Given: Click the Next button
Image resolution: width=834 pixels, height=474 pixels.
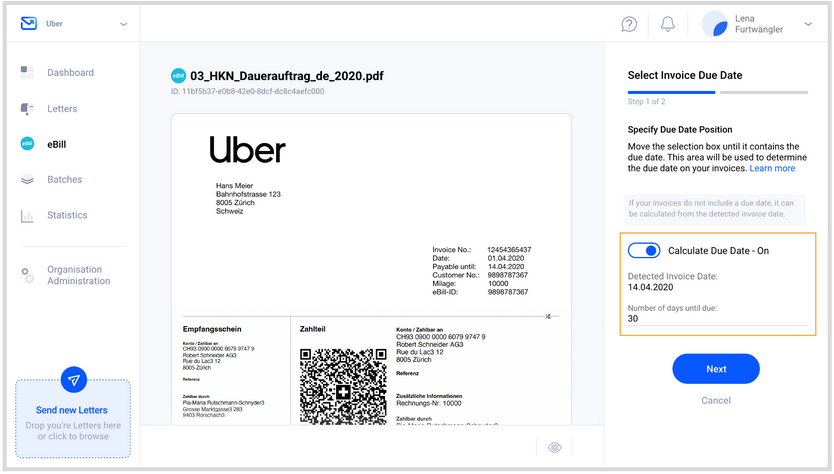Looking at the screenshot, I should (x=716, y=369).
